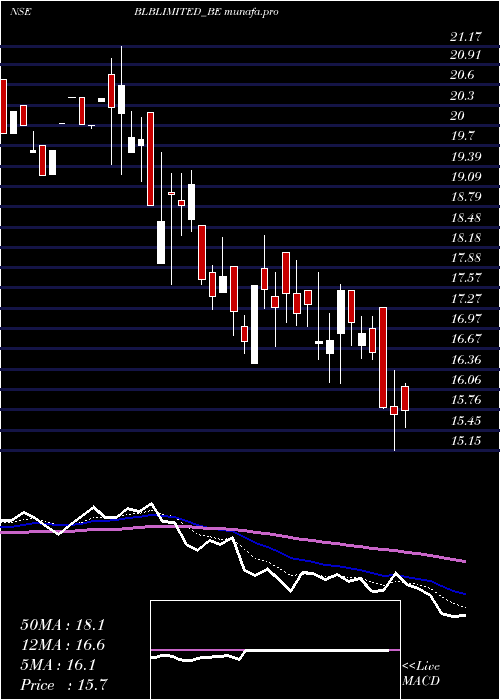The height and width of the screenshot is (700, 500).
Task: Click the 15.76 price level label
Action: [x=466, y=400]
